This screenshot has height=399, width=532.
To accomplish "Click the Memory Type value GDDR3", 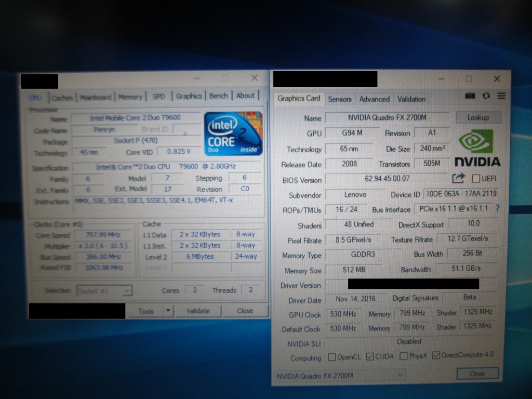I will (363, 255).
